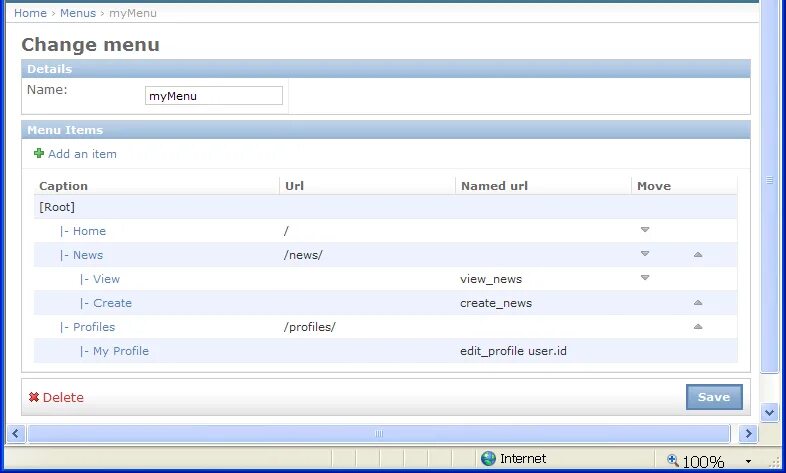Click the /news/ url cell
The image size is (786, 473).
(x=303, y=255)
